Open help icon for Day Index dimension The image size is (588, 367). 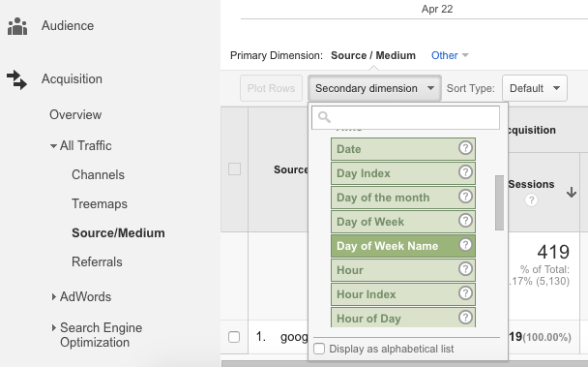465,172
